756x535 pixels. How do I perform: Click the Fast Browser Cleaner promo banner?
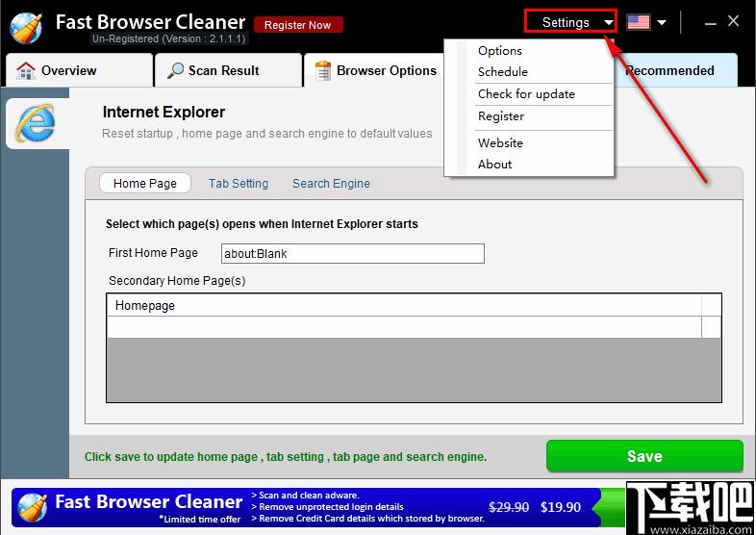318,507
